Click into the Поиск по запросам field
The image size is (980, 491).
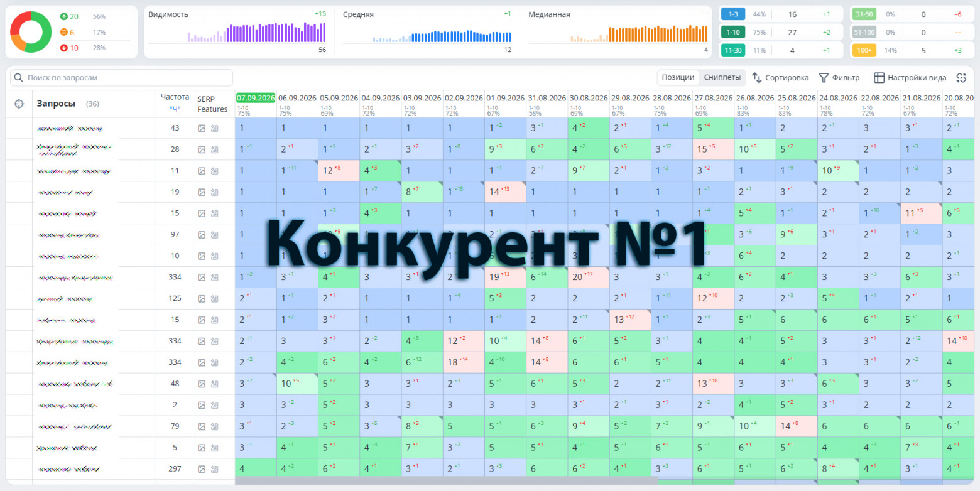122,78
